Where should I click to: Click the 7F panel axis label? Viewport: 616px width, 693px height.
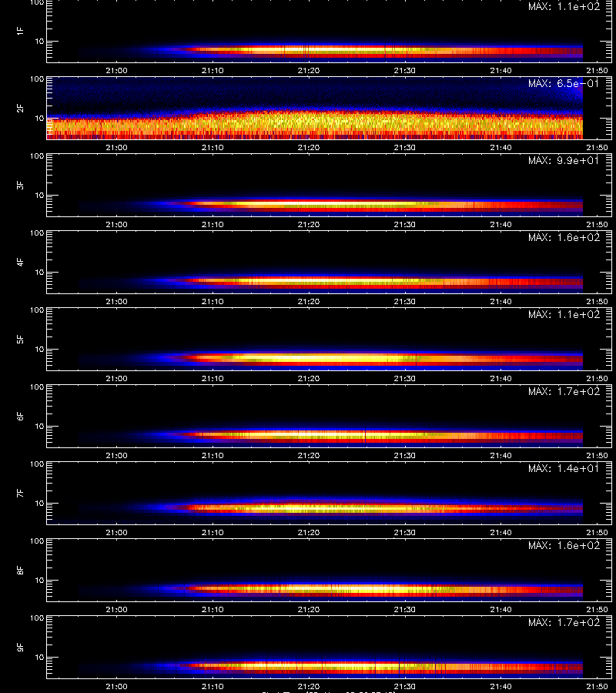pyautogui.click(x=20, y=494)
